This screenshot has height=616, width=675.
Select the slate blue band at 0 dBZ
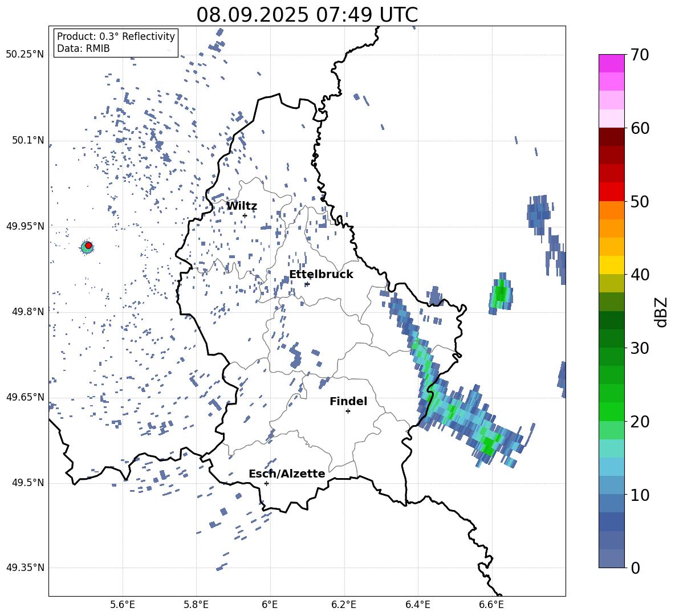[x=612, y=558]
